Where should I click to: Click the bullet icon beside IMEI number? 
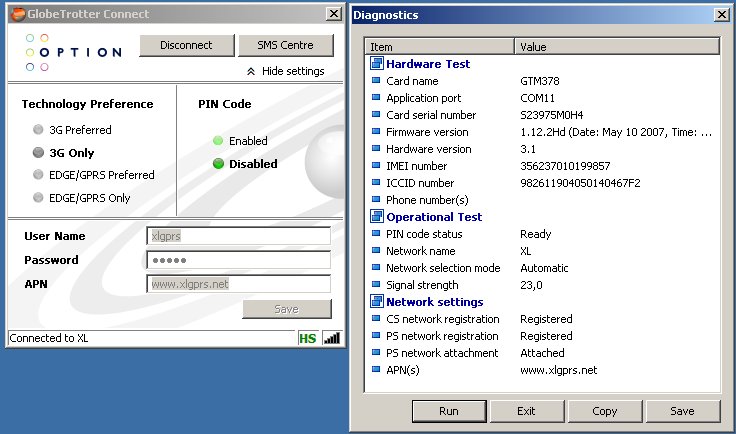376,166
